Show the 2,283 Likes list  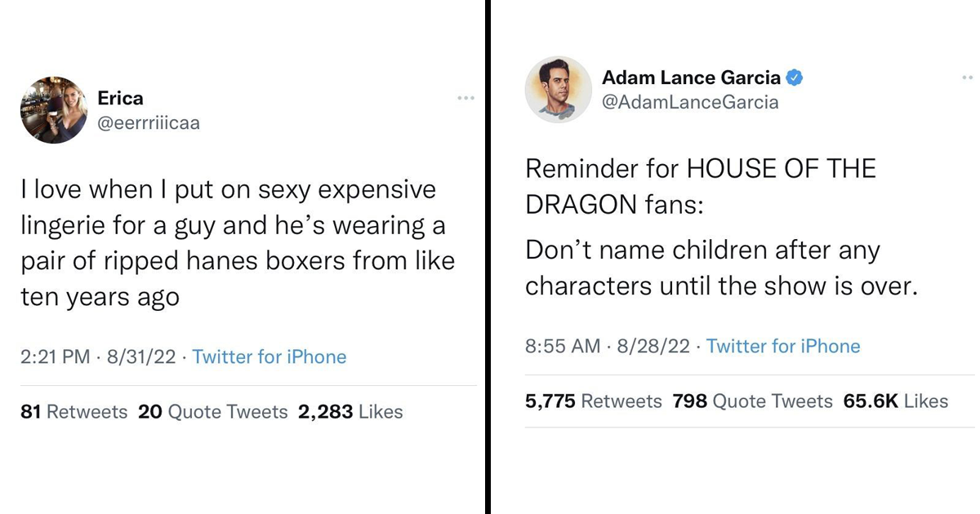tap(350, 412)
